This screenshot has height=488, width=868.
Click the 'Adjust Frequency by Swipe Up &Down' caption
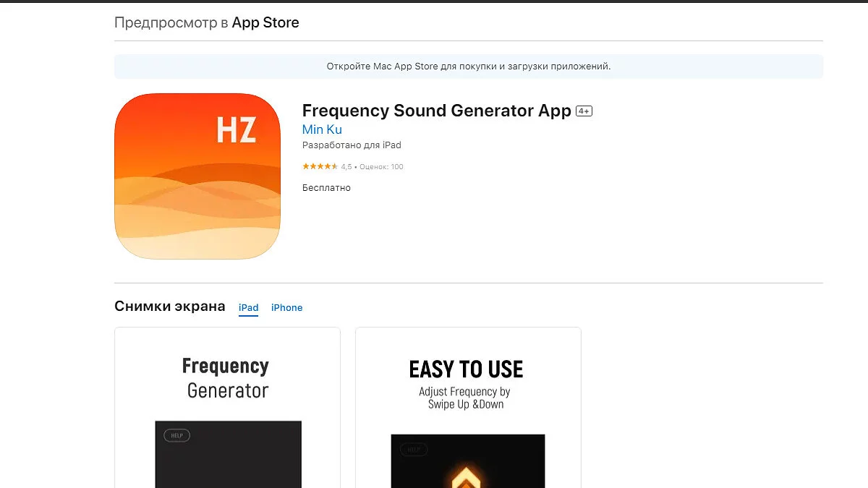465,398
